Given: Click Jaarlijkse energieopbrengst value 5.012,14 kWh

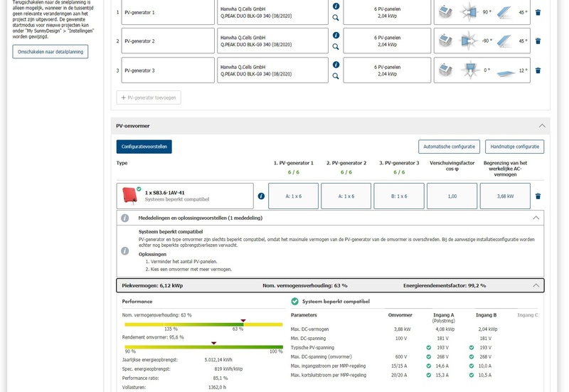Looking at the screenshot, I should [218, 360].
